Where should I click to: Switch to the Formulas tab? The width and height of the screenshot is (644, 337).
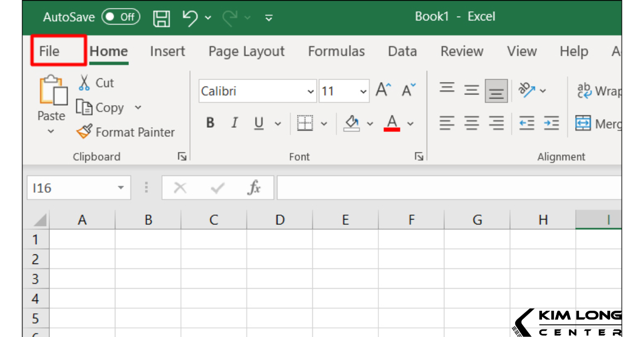click(336, 51)
